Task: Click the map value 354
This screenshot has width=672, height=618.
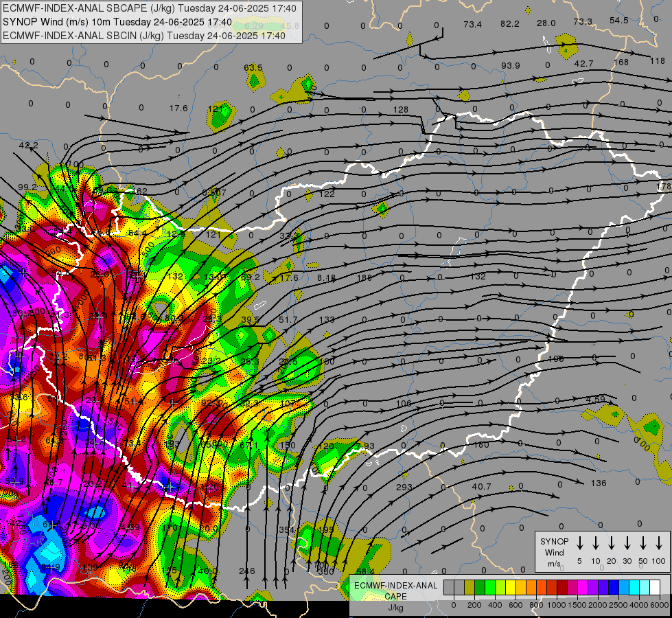Action: [x=287, y=530]
